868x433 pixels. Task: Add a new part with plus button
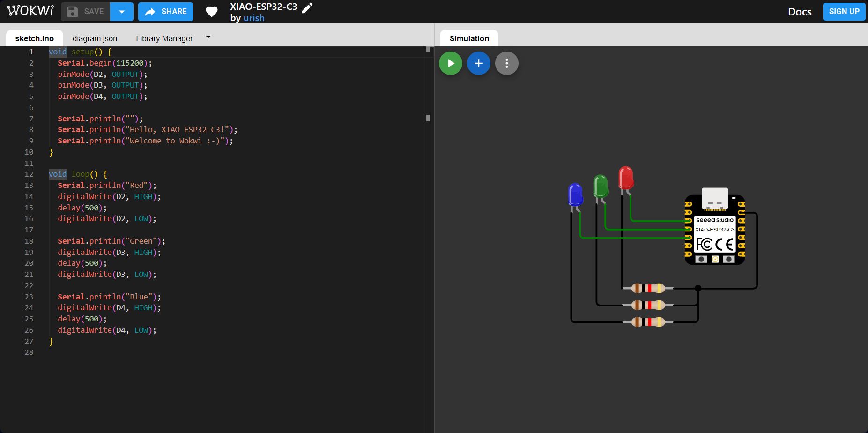click(479, 63)
